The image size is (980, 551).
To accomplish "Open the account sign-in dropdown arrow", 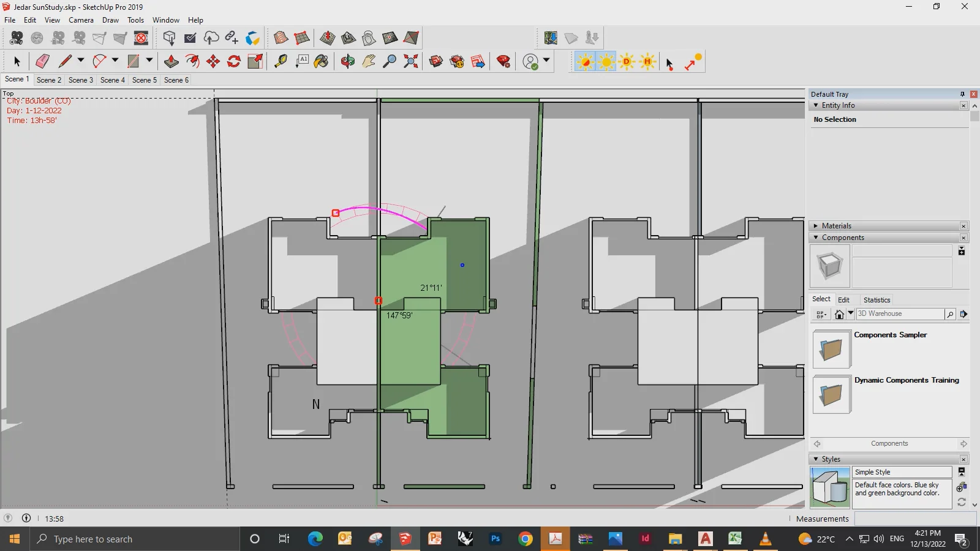I will coord(546,60).
